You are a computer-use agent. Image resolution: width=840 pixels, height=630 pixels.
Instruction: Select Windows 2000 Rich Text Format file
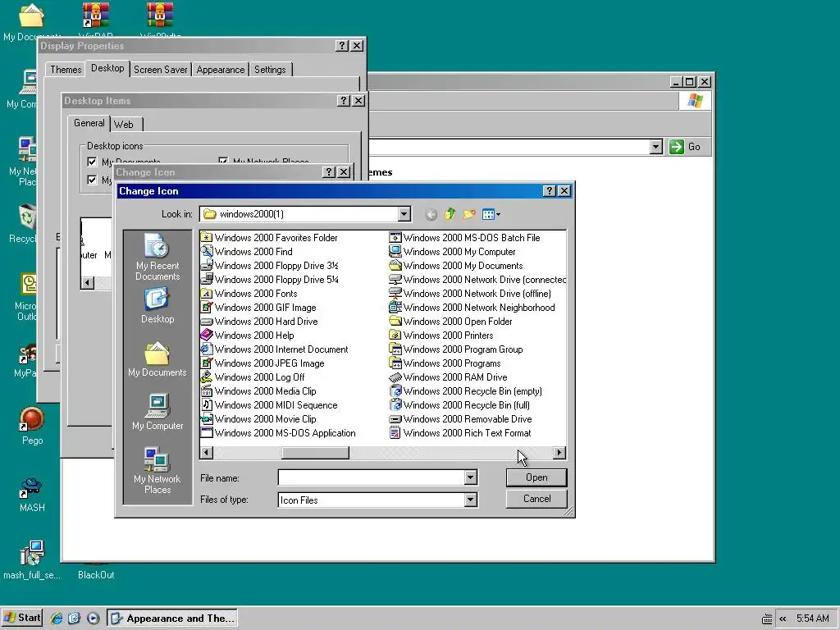pos(461,432)
